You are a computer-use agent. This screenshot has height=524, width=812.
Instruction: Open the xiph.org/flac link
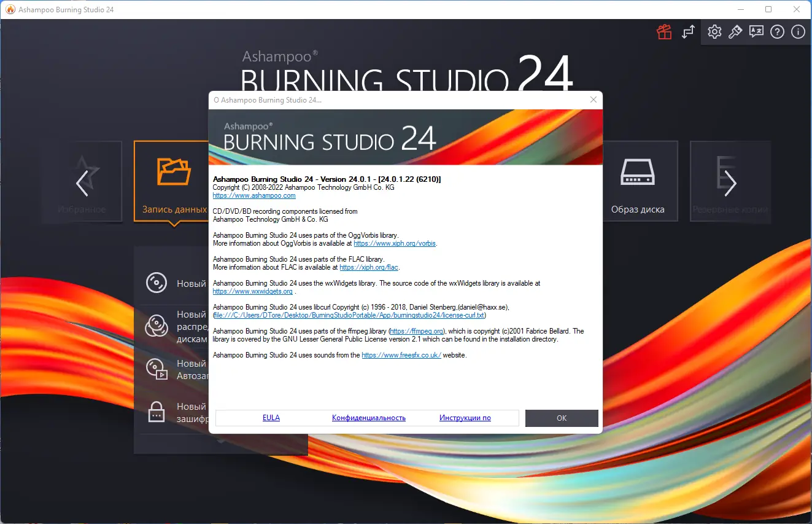(x=369, y=267)
